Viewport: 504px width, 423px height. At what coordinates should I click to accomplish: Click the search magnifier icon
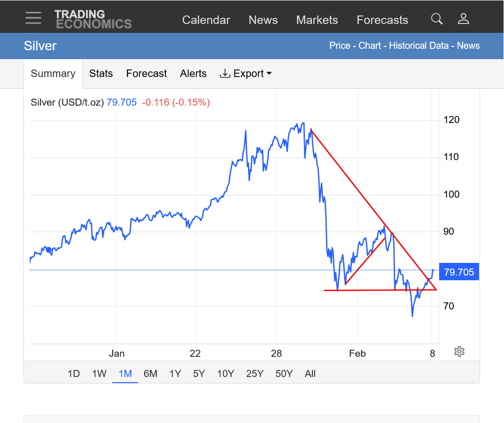(x=437, y=19)
